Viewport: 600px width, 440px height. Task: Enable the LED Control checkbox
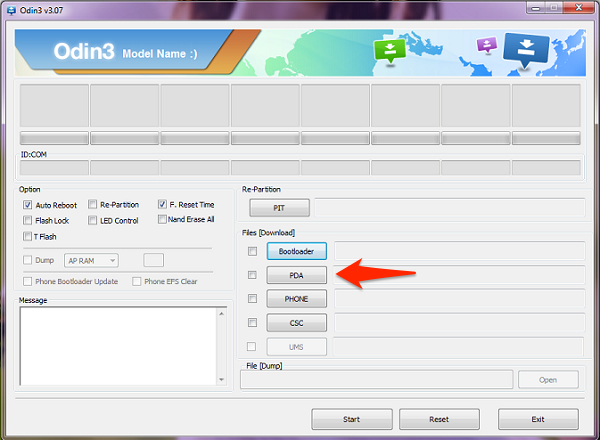(92, 220)
